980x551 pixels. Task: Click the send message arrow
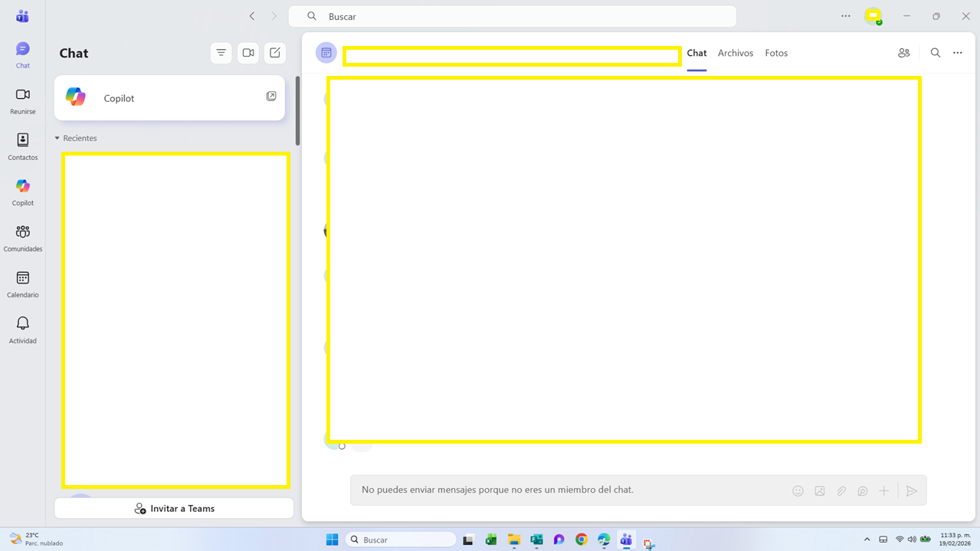tap(911, 491)
